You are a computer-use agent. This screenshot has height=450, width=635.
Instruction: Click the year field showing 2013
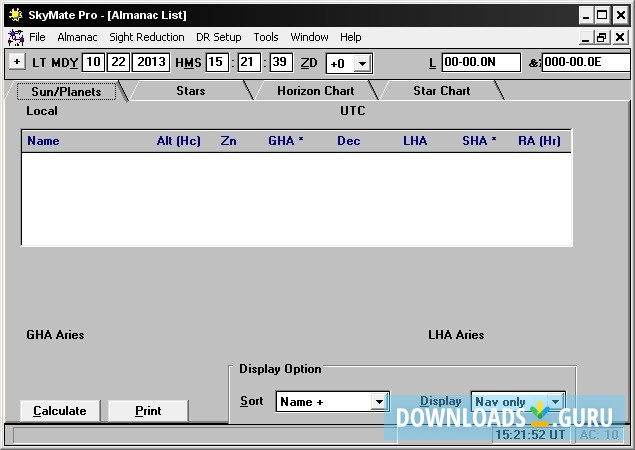coord(151,62)
